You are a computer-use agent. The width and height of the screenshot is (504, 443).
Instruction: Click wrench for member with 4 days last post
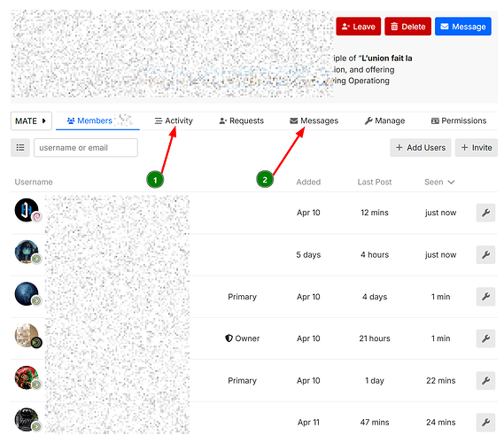pos(485,297)
